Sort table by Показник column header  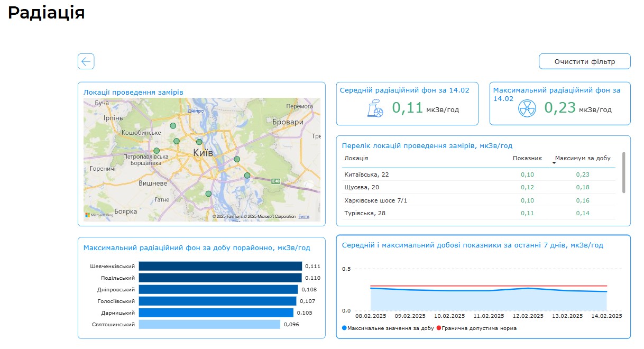click(x=527, y=158)
